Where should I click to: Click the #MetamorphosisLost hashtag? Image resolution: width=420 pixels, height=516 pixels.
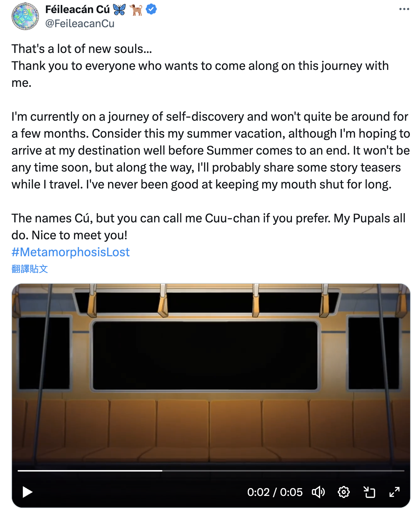tap(71, 252)
